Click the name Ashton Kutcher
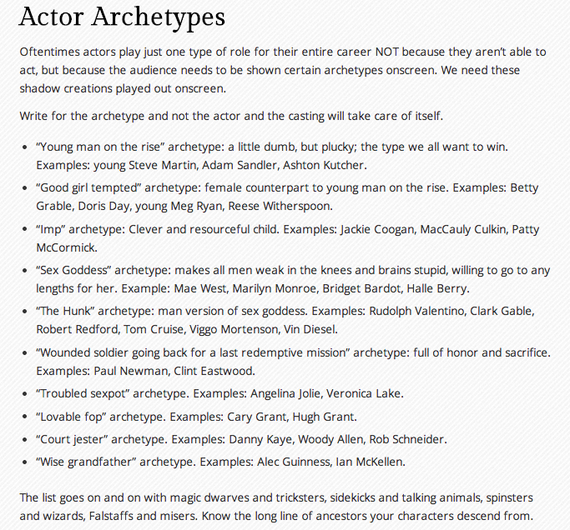 point(325,165)
